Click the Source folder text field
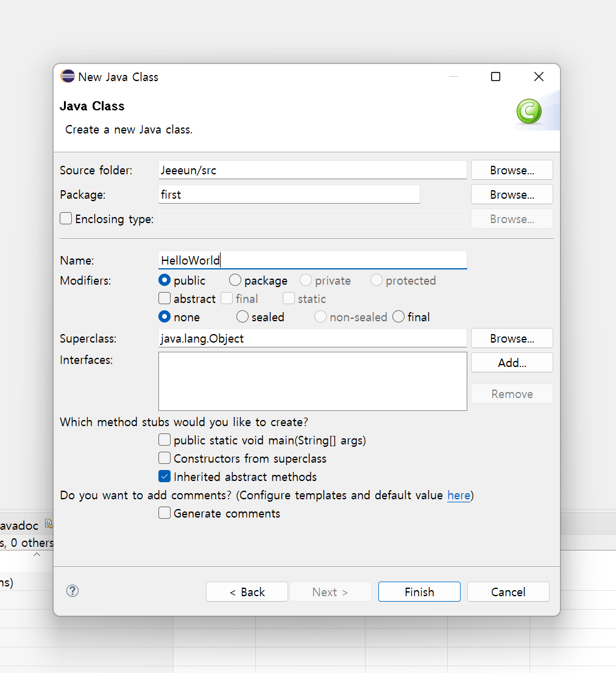 pos(313,170)
